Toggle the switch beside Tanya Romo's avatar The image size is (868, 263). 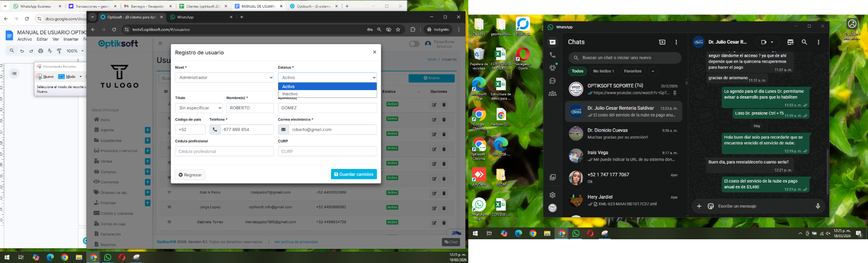[414, 44]
